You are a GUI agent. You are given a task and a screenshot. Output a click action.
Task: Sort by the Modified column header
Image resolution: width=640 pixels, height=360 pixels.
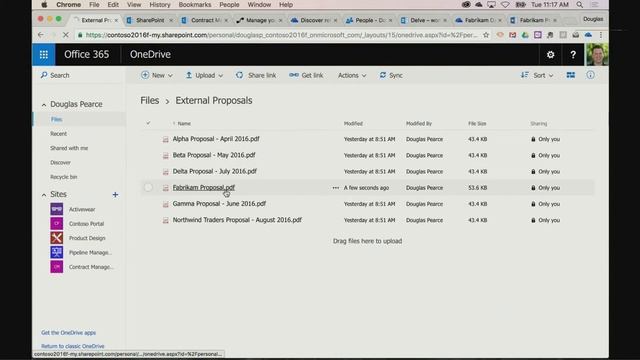[353, 123]
